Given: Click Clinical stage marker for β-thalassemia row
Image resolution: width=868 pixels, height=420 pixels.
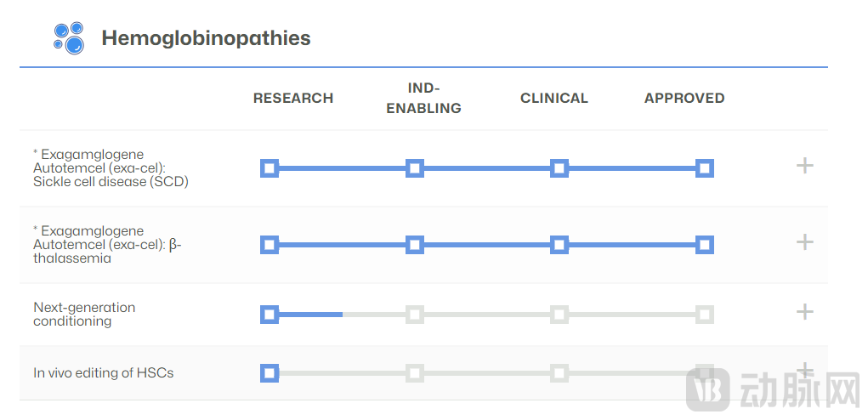Looking at the screenshot, I should click(x=559, y=245).
